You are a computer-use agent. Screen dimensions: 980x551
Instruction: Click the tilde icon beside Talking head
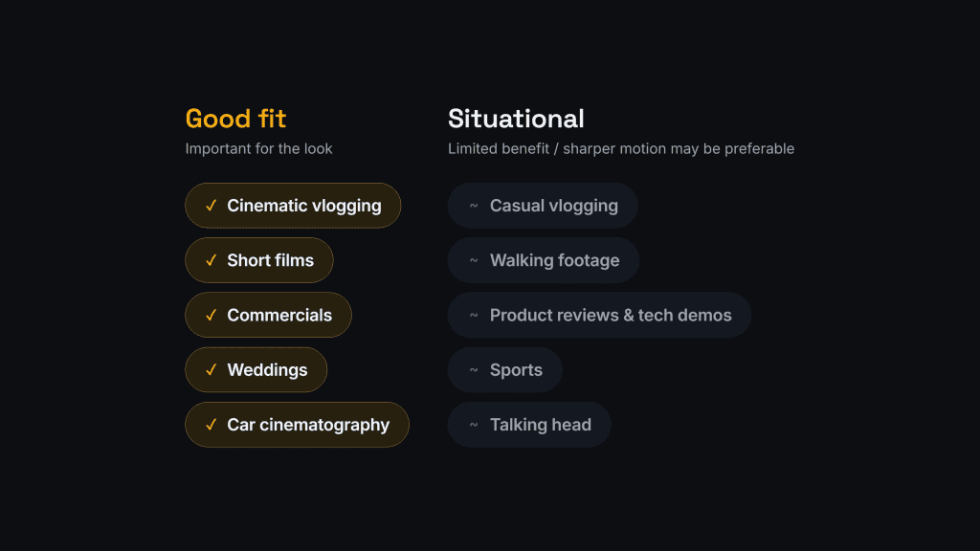click(474, 425)
